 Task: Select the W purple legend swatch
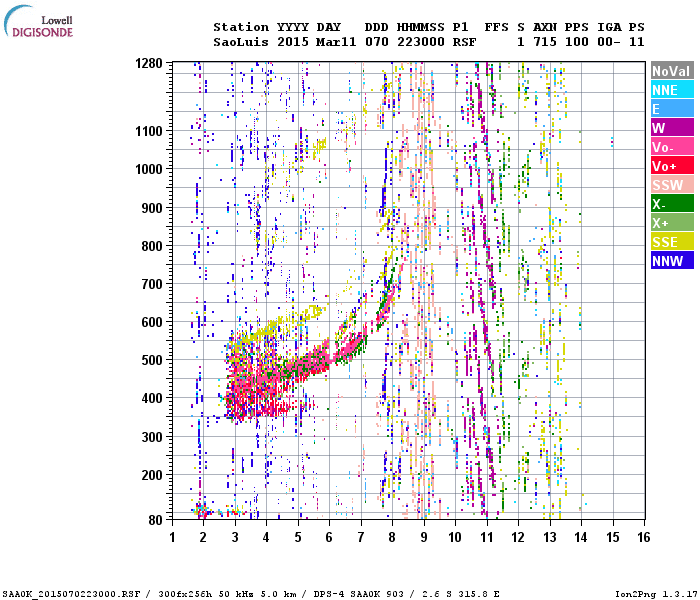(672, 128)
